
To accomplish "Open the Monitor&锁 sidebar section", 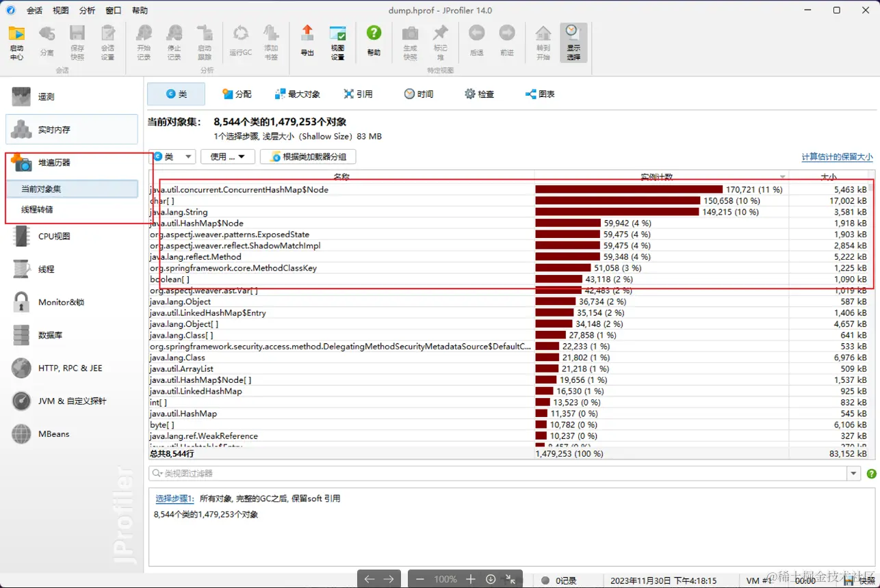I will (72, 302).
